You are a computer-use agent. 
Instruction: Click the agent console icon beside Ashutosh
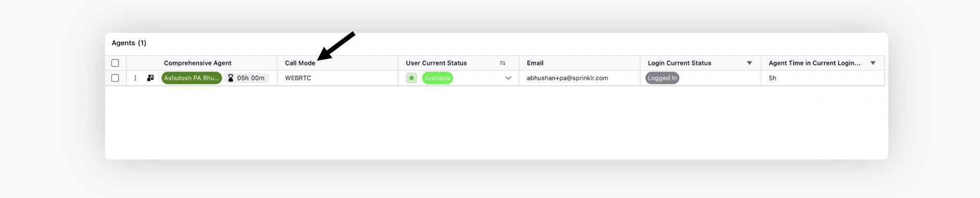point(150,78)
